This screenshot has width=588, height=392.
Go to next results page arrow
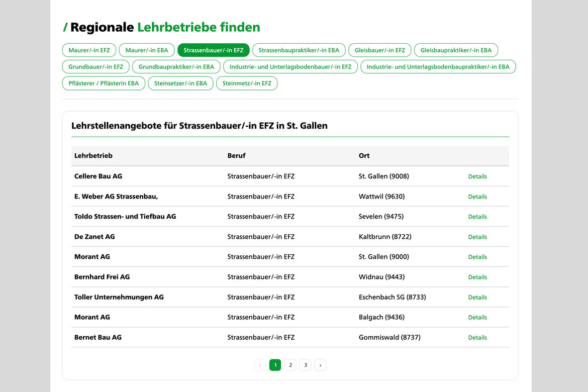pyautogui.click(x=320, y=365)
